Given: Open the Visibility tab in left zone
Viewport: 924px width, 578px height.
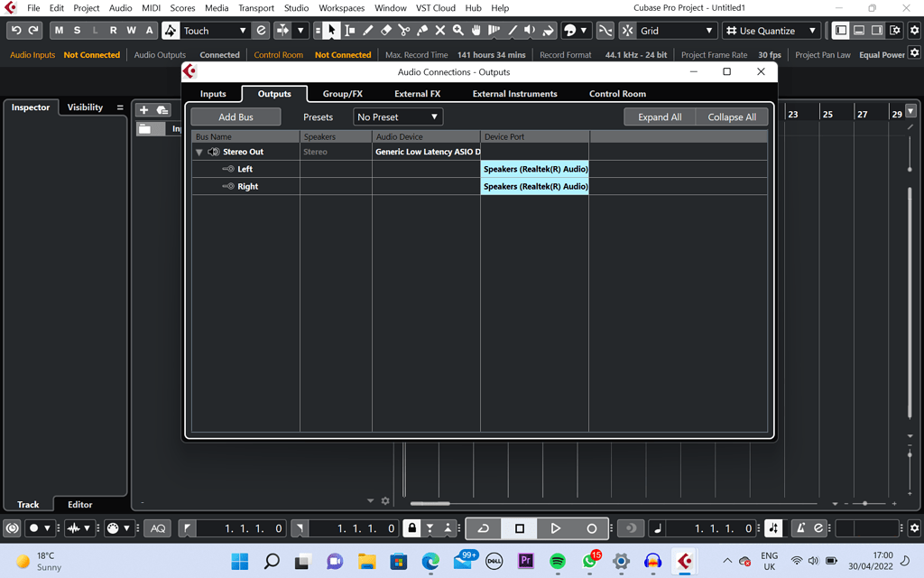Looking at the screenshot, I should click(85, 107).
